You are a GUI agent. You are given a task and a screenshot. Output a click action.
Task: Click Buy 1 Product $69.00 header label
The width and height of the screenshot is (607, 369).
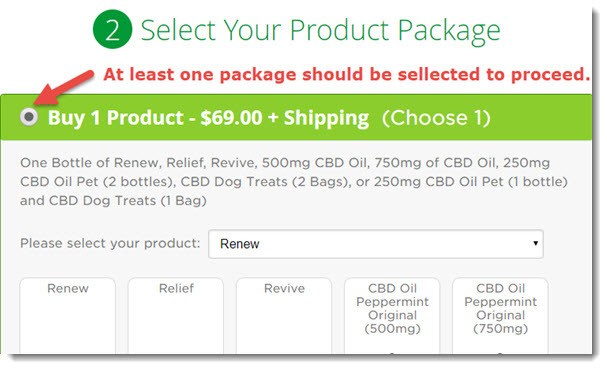pos(208,118)
